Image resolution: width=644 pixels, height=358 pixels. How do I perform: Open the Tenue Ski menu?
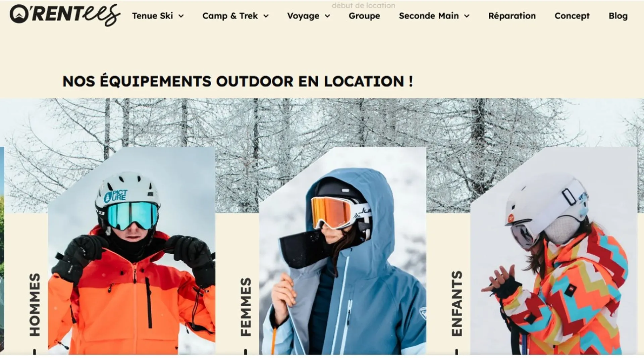point(153,16)
